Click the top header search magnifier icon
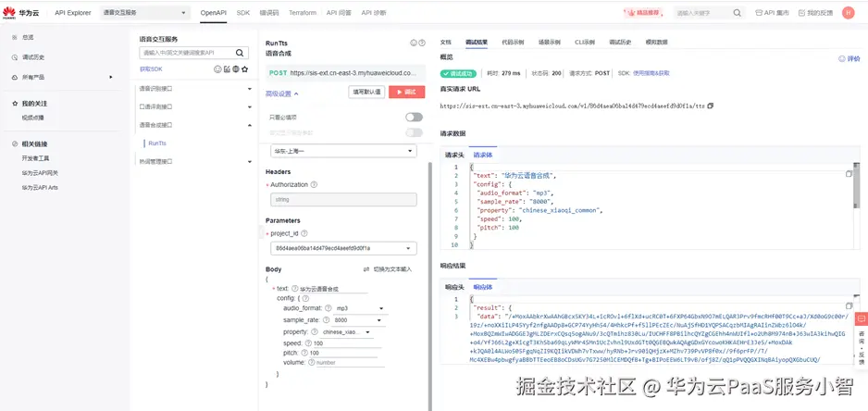Screen dimensions: 868x411 (737, 13)
